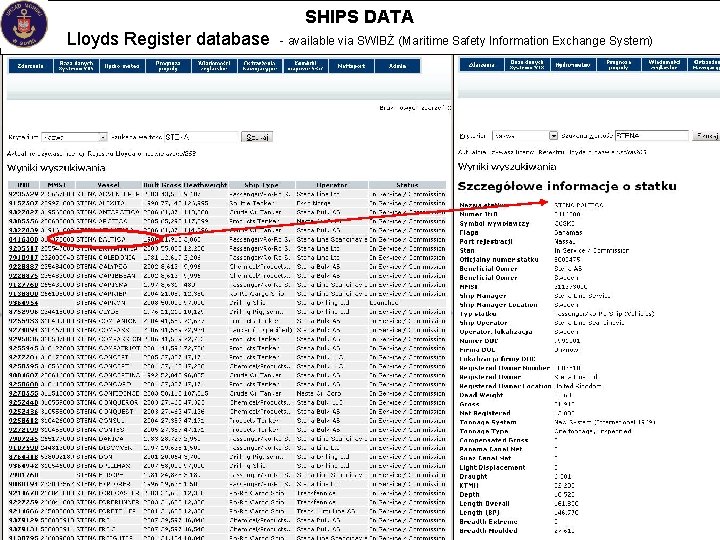Open Prognoza pogody menu in right panel
The height and width of the screenshot is (540, 720).
coord(619,65)
